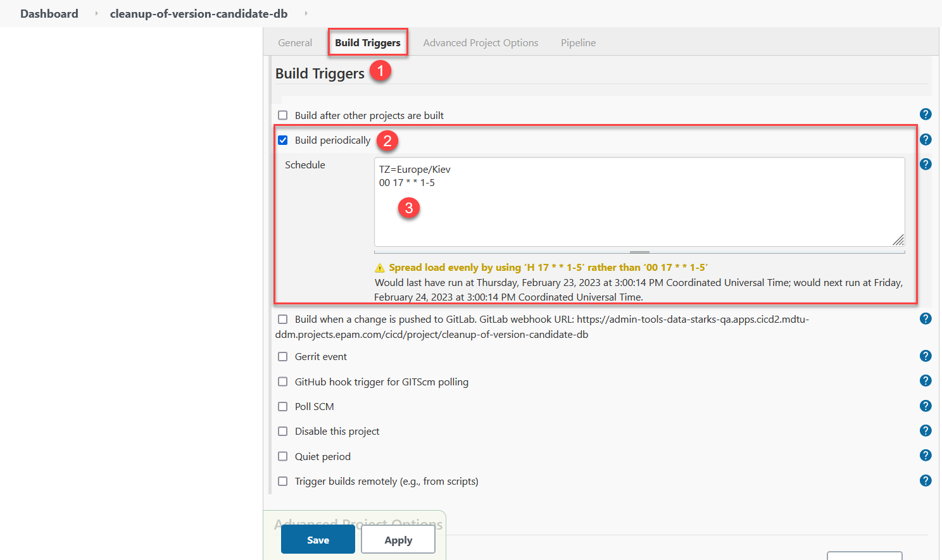
Task: Click the Save button
Action: pos(318,540)
